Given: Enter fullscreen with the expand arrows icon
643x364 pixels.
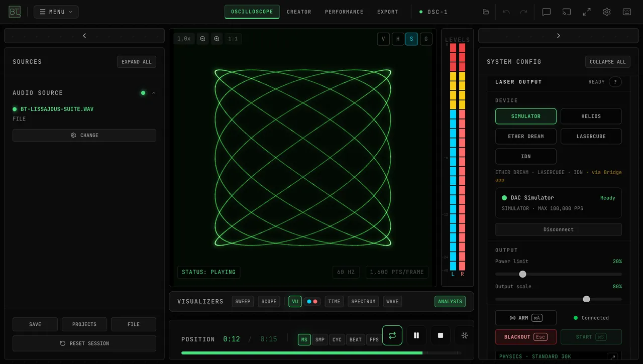Looking at the screenshot, I should tap(587, 12).
